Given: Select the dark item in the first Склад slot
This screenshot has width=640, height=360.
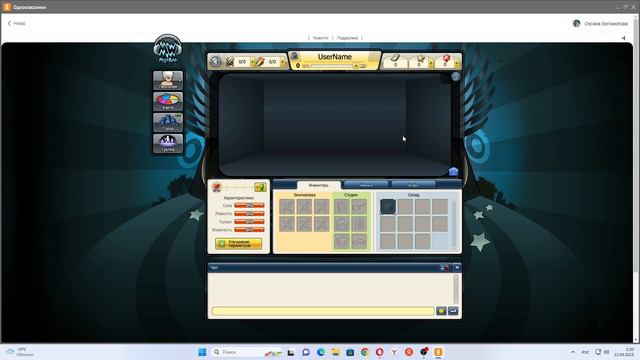Looking at the screenshot, I should [x=388, y=207].
